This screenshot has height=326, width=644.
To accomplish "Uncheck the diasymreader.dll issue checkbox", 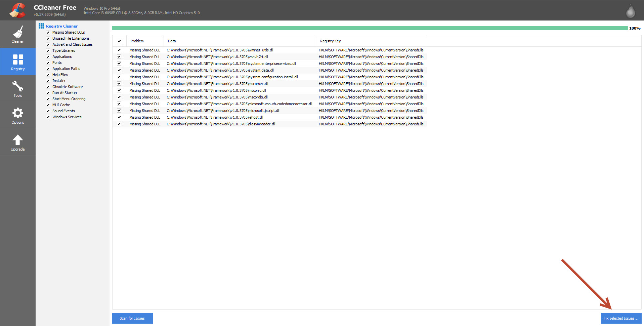I will tap(119, 124).
